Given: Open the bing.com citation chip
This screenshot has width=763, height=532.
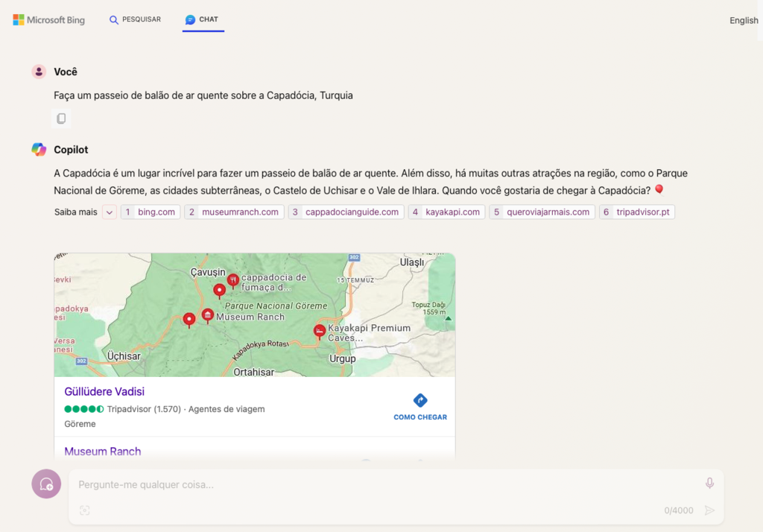Looking at the screenshot, I should (150, 212).
